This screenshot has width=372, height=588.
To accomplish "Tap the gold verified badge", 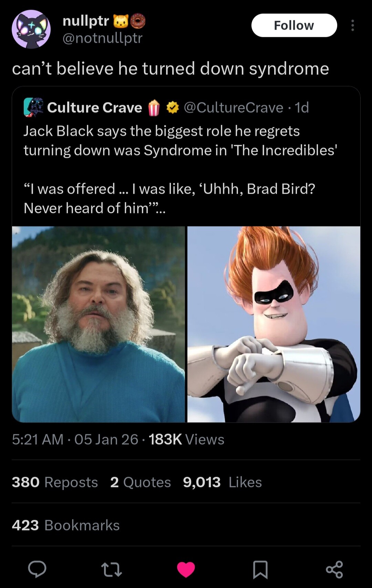I will 173,108.
